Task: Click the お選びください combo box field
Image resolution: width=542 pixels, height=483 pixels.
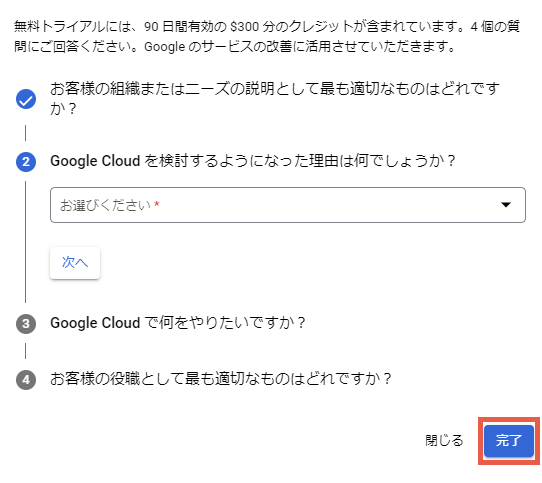Action: 288,205
